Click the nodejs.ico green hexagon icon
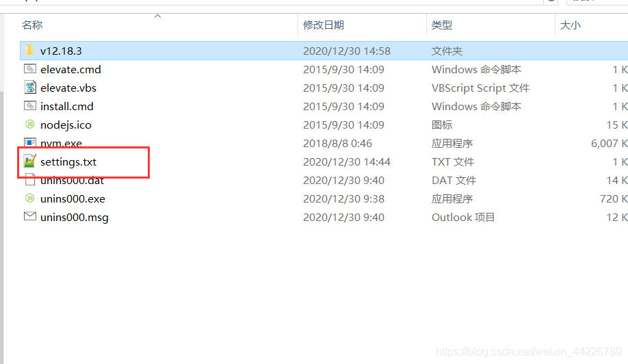628x364 pixels. coord(30,124)
